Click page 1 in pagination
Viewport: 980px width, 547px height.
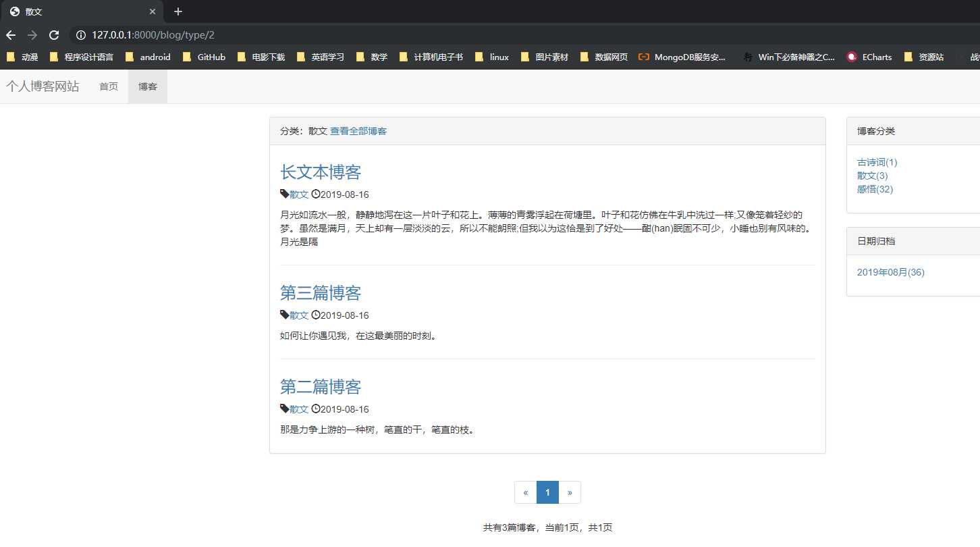point(547,492)
